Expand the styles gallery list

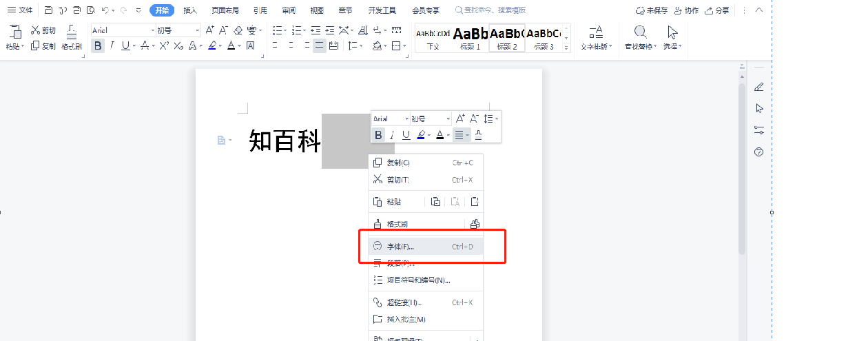tap(566, 46)
